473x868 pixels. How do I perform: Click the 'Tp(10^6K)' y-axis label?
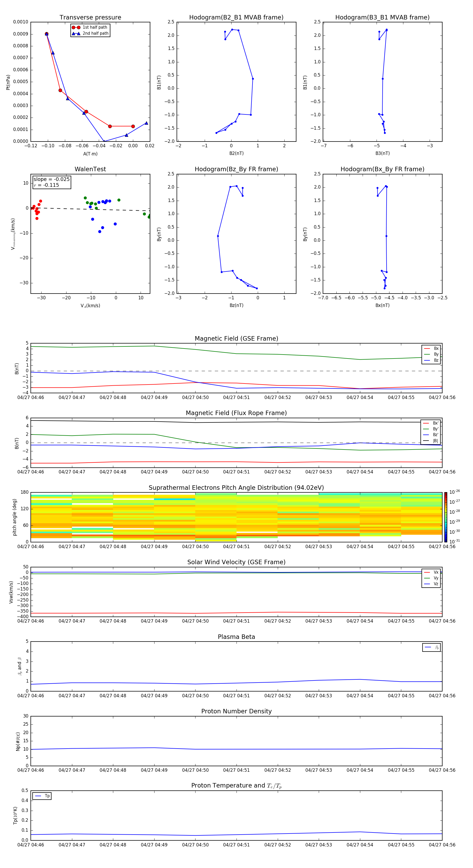(15, 815)
